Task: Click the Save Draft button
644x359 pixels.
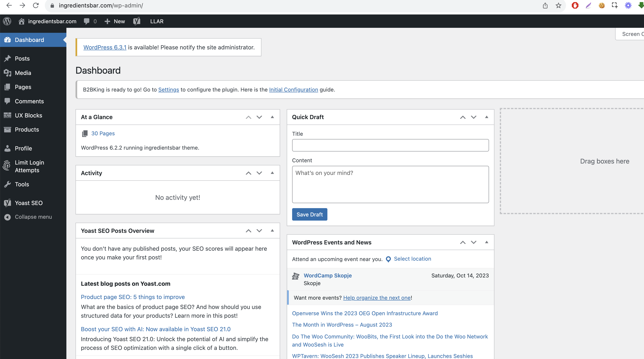Action: [x=310, y=215]
